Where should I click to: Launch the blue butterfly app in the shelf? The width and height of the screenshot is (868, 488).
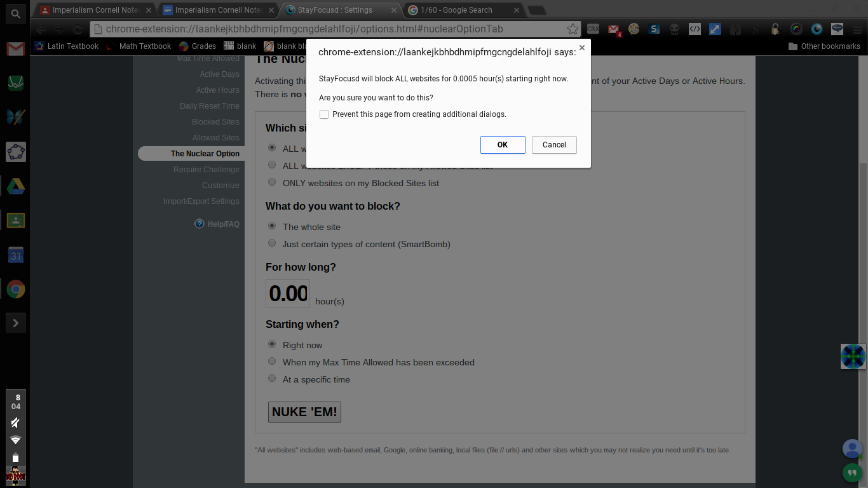tap(15, 117)
